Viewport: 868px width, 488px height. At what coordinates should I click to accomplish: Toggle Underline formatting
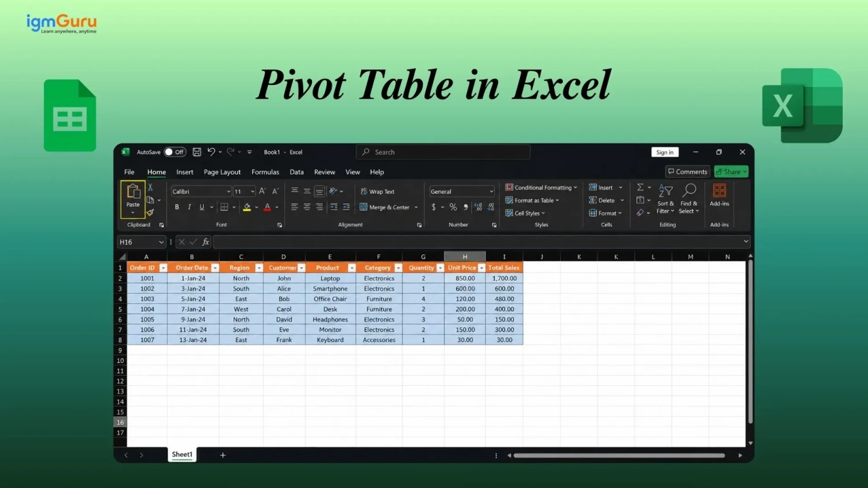(x=202, y=207)
